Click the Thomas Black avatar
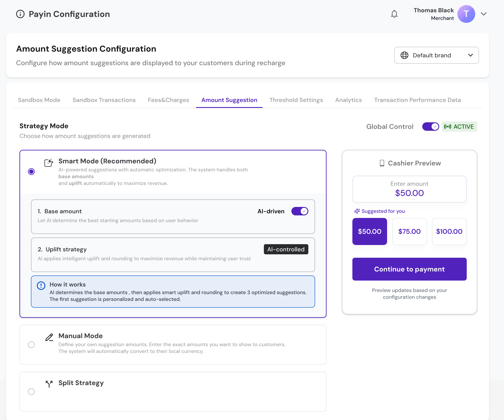This screenshot has height=420, width=504. (x=466, y=14)
